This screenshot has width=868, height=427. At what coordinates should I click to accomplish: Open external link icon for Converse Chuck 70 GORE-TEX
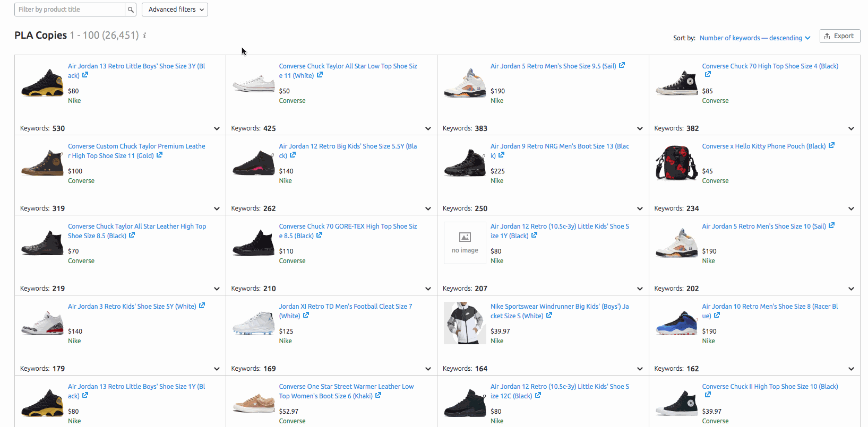click(320, 235)
